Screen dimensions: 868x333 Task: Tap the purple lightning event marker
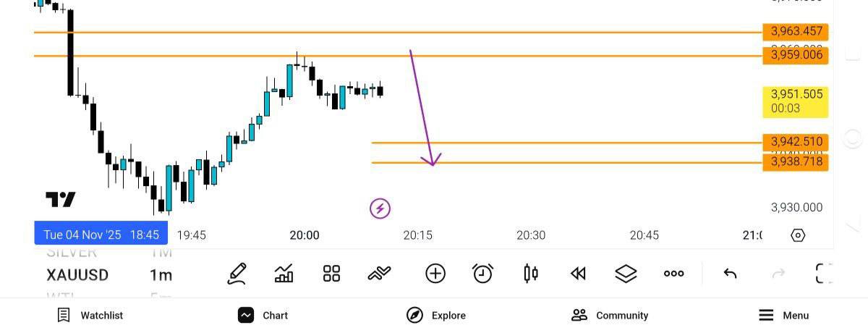point(380,209)
